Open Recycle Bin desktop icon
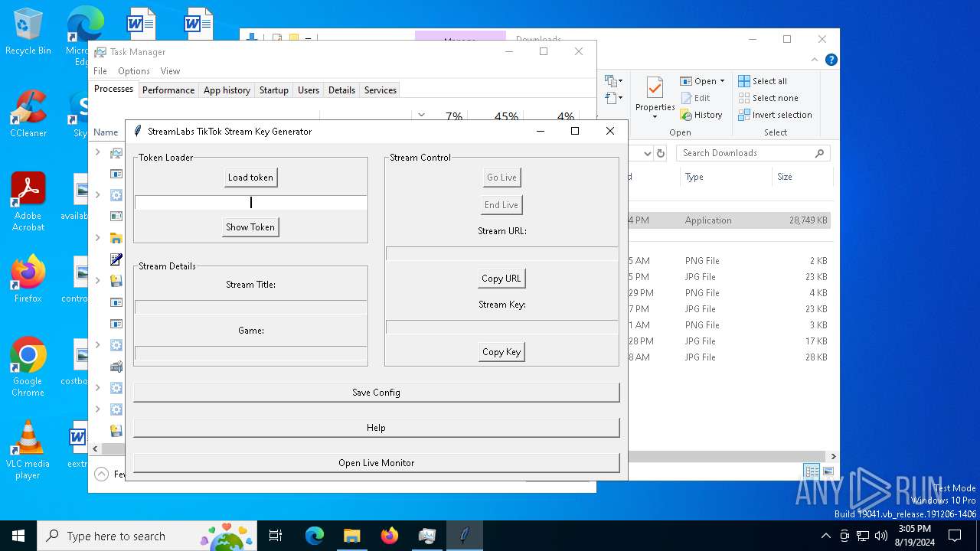Viewport: 980px width, 551px height. point(28,32)
